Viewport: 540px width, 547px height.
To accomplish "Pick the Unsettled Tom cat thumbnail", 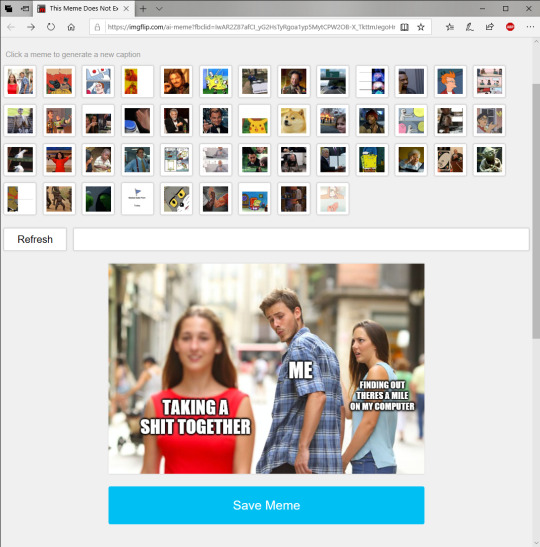I will click(x=177, y=198).
